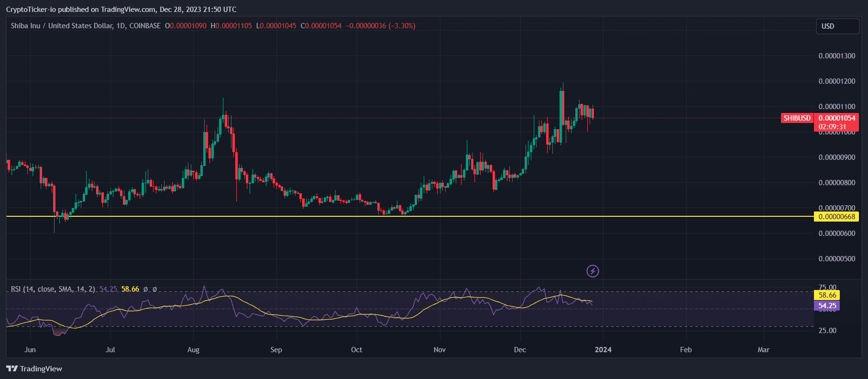Screen dimensions: 868x379
Task: Click the red SHIBUSD symbol tag
Action: (x=797, y=118)
